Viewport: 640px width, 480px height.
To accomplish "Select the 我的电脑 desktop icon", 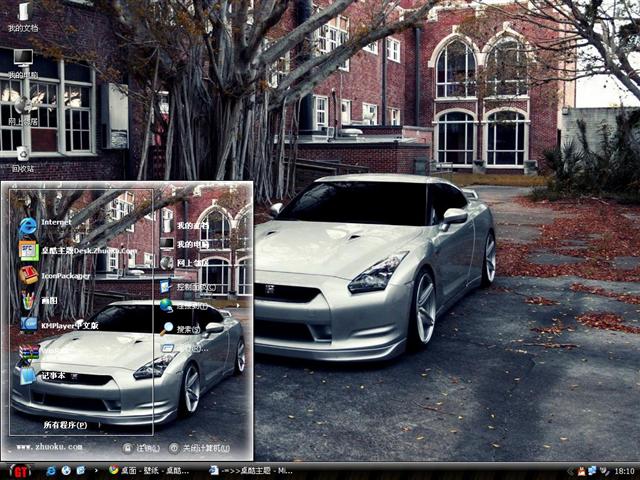I will point(23,64).
